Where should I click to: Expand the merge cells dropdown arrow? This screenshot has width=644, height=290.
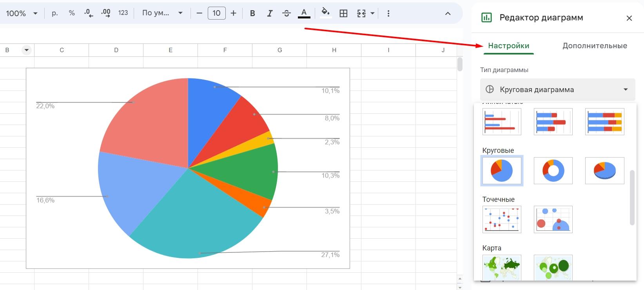point(372,13)
